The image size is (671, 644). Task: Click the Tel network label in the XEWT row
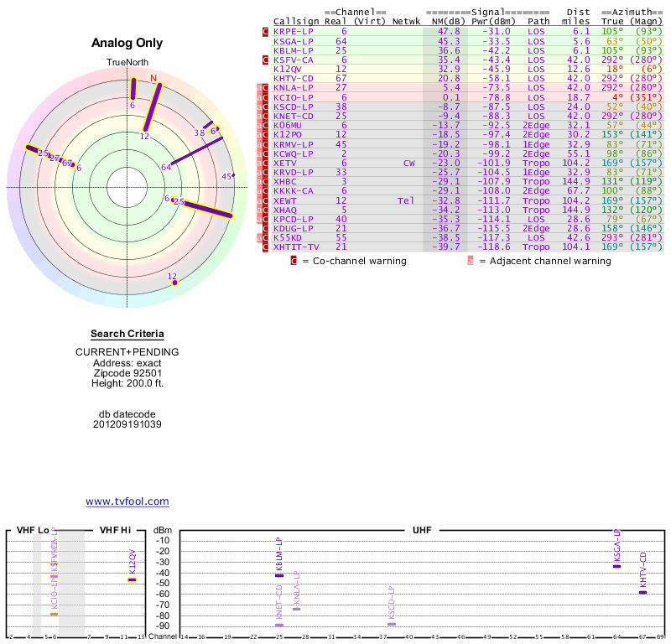(406, 200)
